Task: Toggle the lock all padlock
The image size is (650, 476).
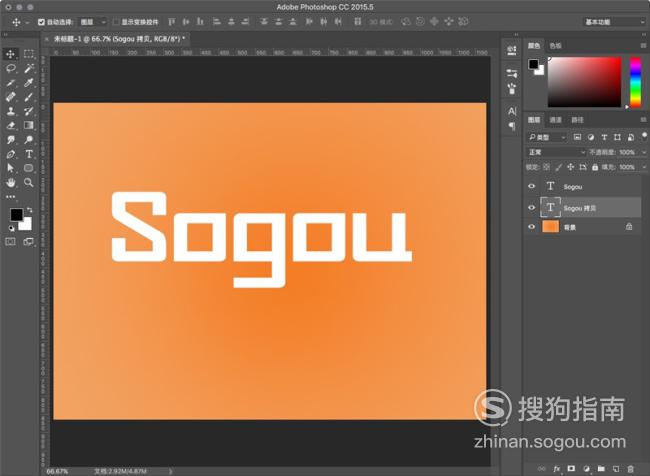Action: [x=595, y=167]
